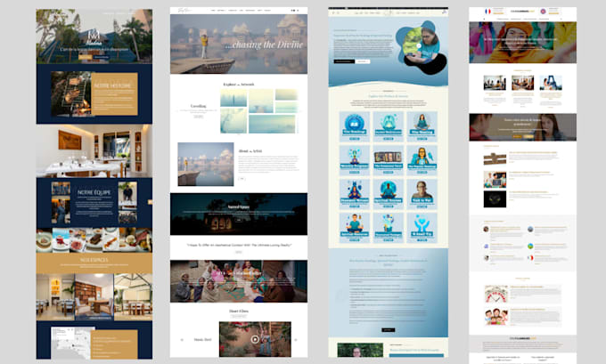This screenshot has height=364, width=606.
Task: Click the small button under 'Unveiling'
Action: [x=198, y=117]
